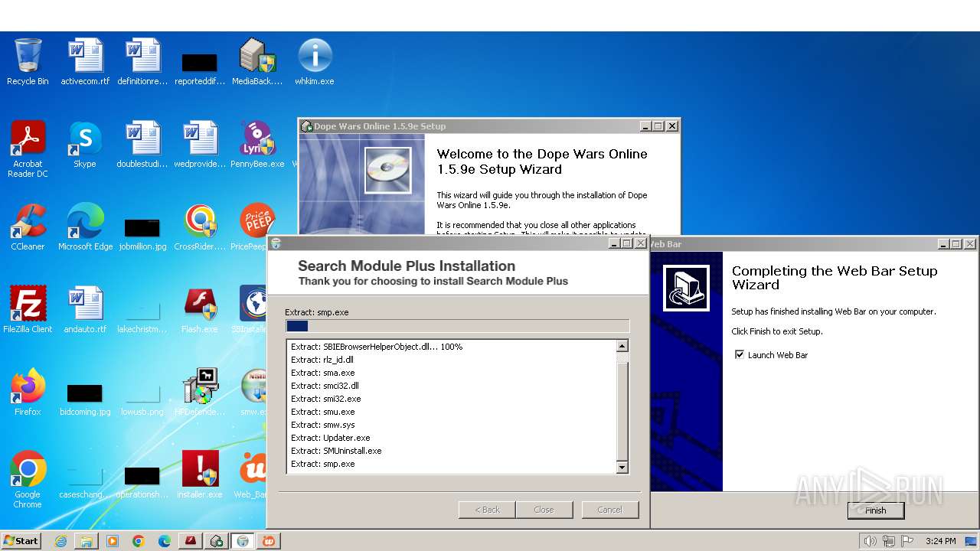980x551 pixels.
Task: Open network tray icon
Action: pos(889,541)
